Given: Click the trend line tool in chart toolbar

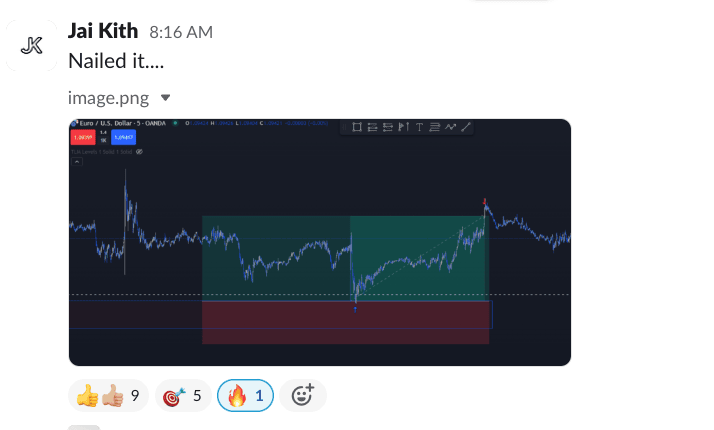Looking at the screenshot, I should (466, 127).
